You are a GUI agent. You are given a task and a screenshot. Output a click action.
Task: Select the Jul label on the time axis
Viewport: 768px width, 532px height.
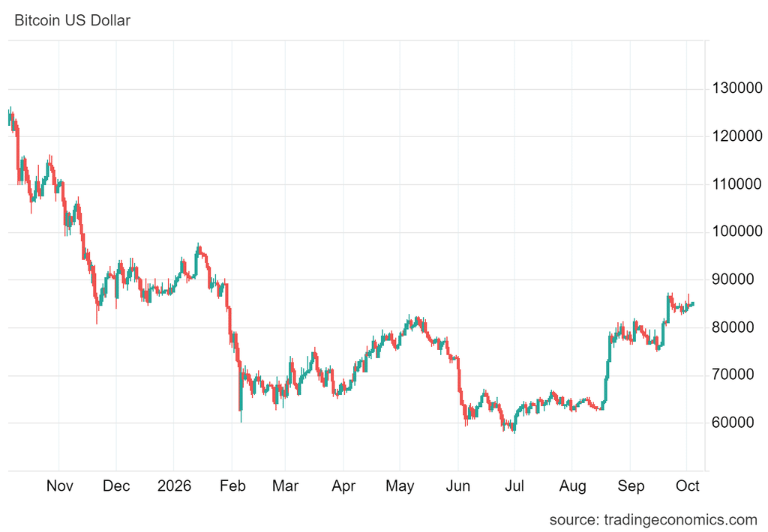(x=514, y=486)
